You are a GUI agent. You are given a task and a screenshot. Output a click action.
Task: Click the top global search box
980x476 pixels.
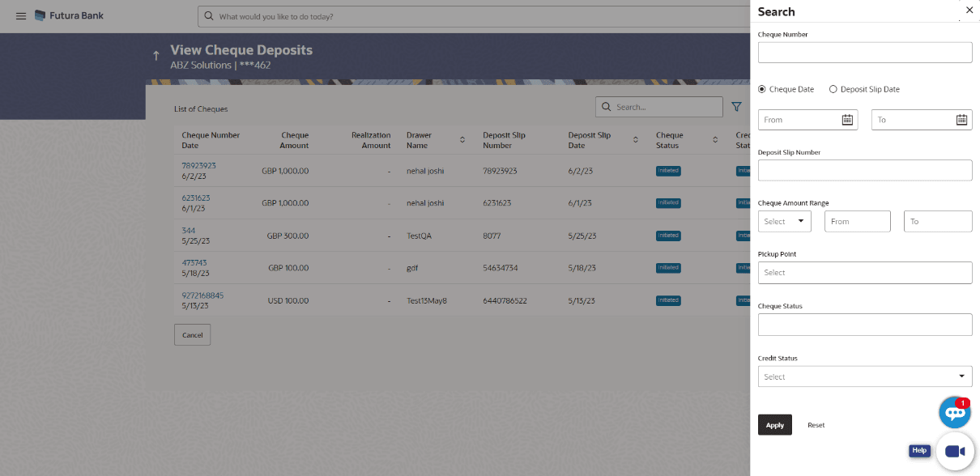click(473, 16)
